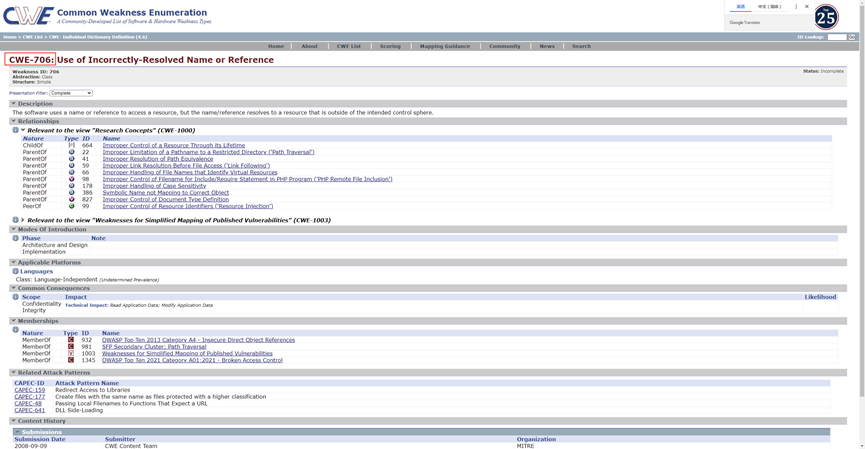Click the type icon beside CWE-98
The height and width of the screenshot is (449, 865).
[71, 179]
